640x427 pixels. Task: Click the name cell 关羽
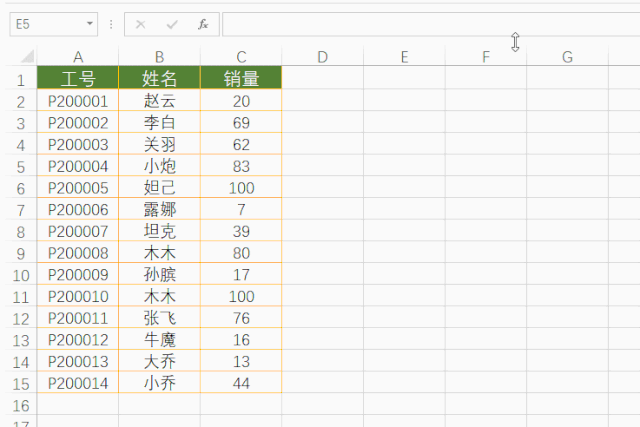(x=160, y=144)
